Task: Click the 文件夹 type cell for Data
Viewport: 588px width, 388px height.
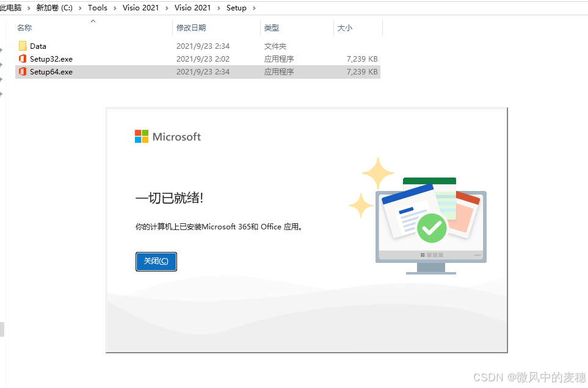Action: tap(275, 46)
